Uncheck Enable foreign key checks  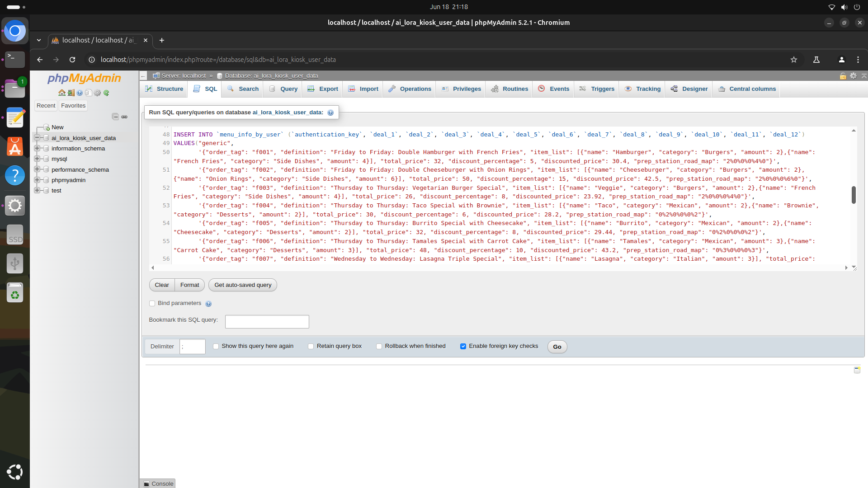[463, 347]
